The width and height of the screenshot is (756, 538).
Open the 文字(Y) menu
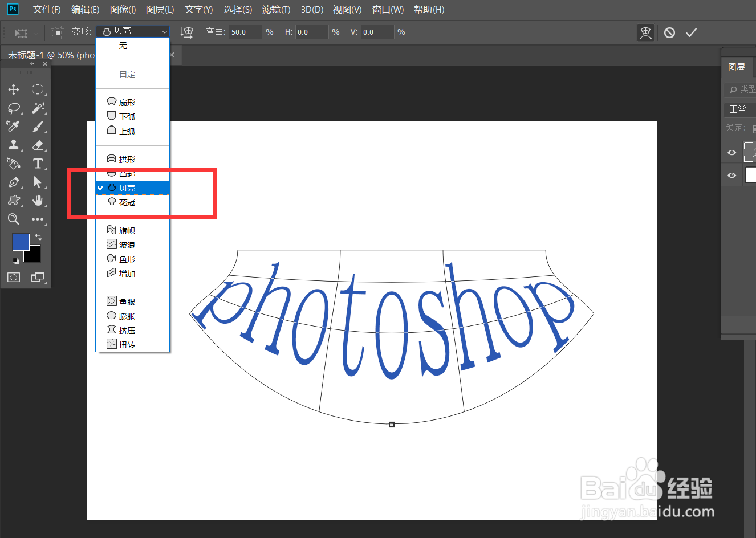198,9
